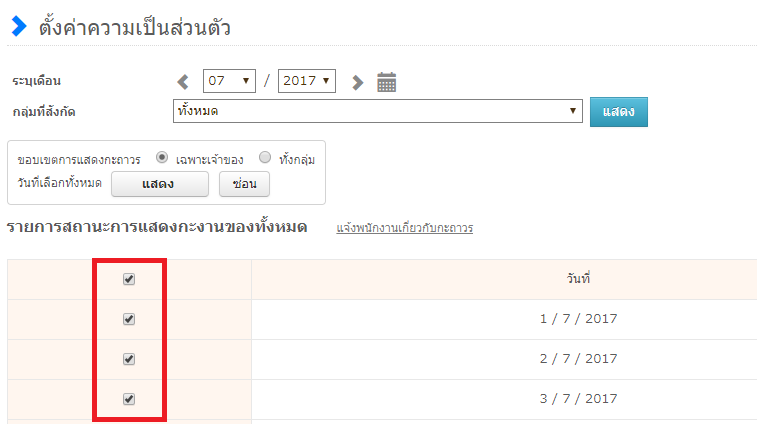Select the ทั้งกลุ่ม radio button
This screenshot has height=424, width=757.
(x=265, y=158)
